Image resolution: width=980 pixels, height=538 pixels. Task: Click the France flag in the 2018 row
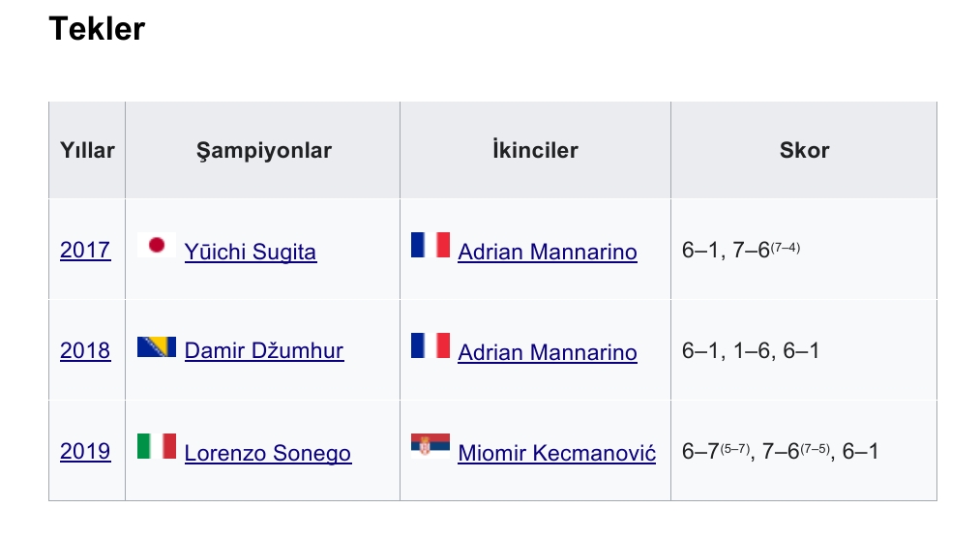430,345
